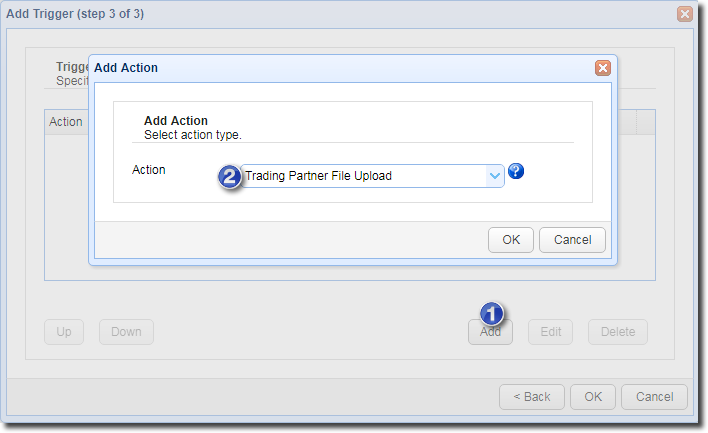The image size is (708, 433).
Task: Click the blue help question mark icon
Action: coord(516,171)
